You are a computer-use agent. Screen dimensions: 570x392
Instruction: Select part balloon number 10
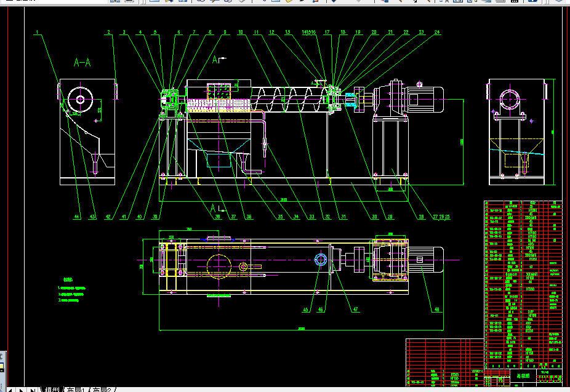(x=240, y=33)
